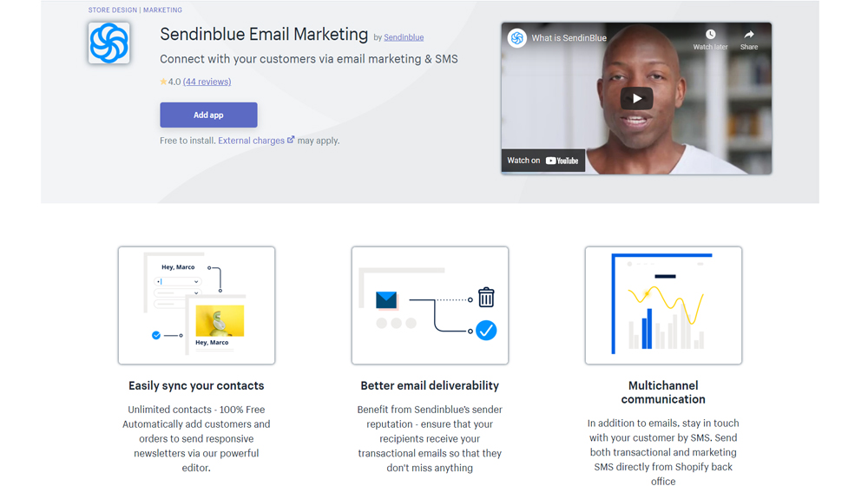Click the rating star icon

point(163,82)
